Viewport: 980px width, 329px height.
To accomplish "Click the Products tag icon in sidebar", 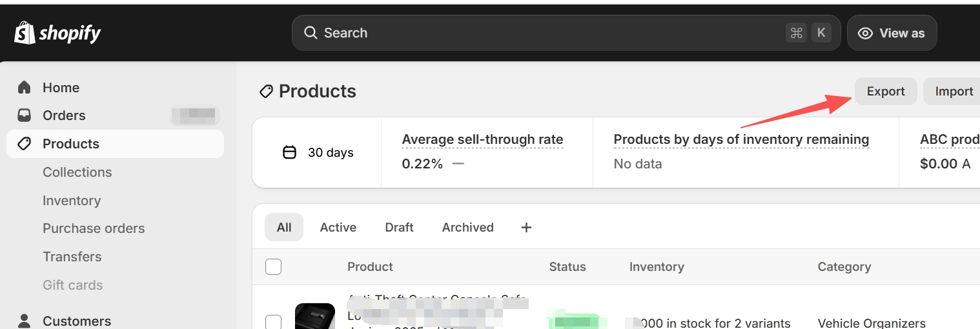I will coord(25,144).
